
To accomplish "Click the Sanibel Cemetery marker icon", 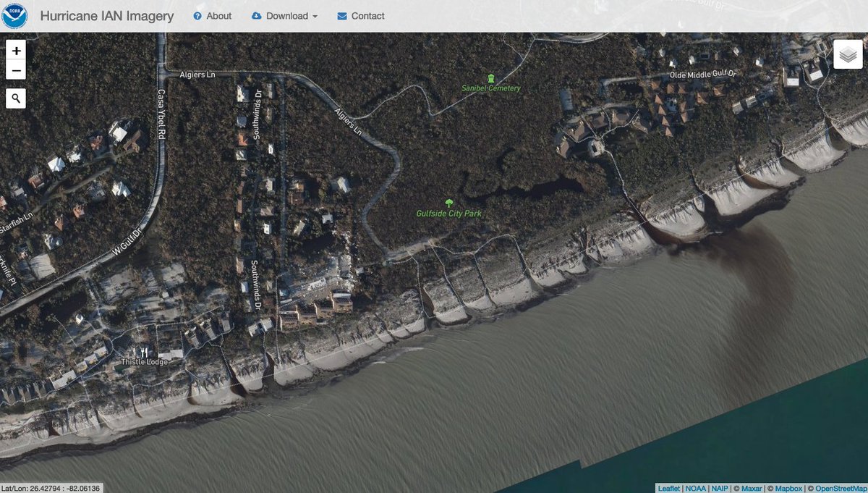I will point(491,78).
